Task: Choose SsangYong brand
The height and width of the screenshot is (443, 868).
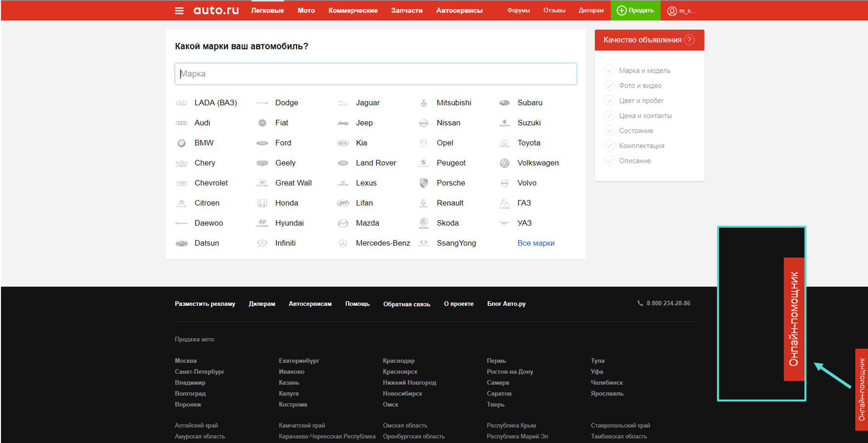Action: coord(456,243)
